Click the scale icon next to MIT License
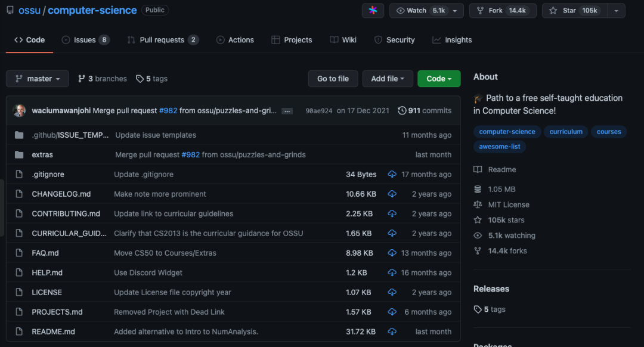The image size is (644, 347). 477,205
